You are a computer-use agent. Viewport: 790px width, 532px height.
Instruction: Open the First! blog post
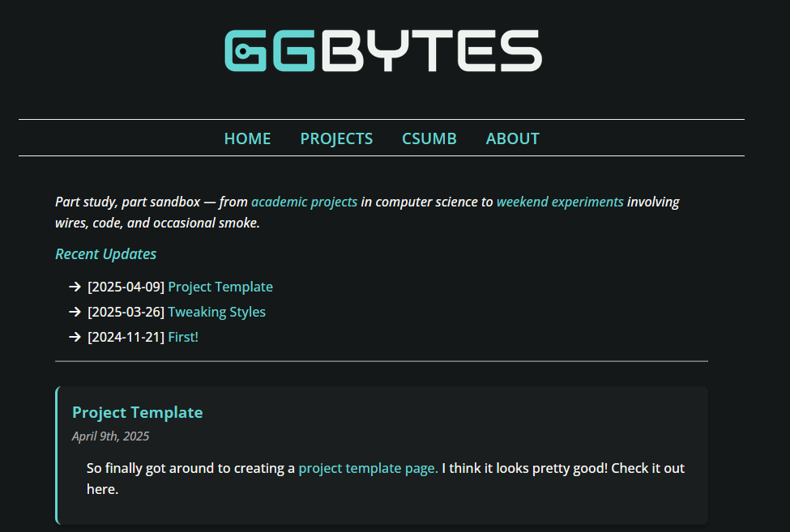182,337
